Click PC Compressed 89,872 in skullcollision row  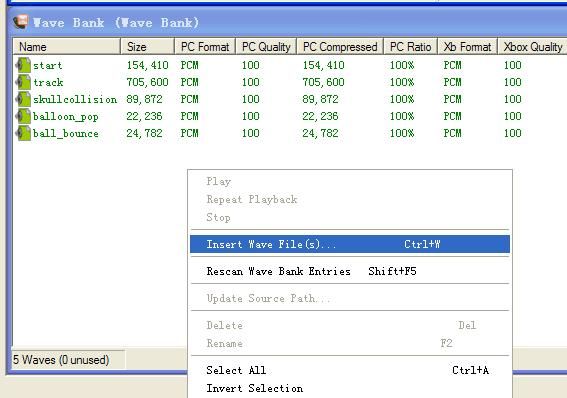320,99
